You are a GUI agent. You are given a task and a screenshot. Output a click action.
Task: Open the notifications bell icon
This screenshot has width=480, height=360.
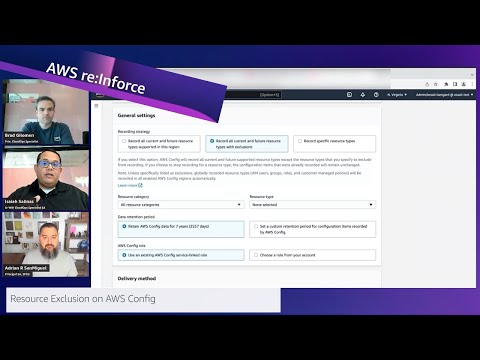(x=363, y=95)
